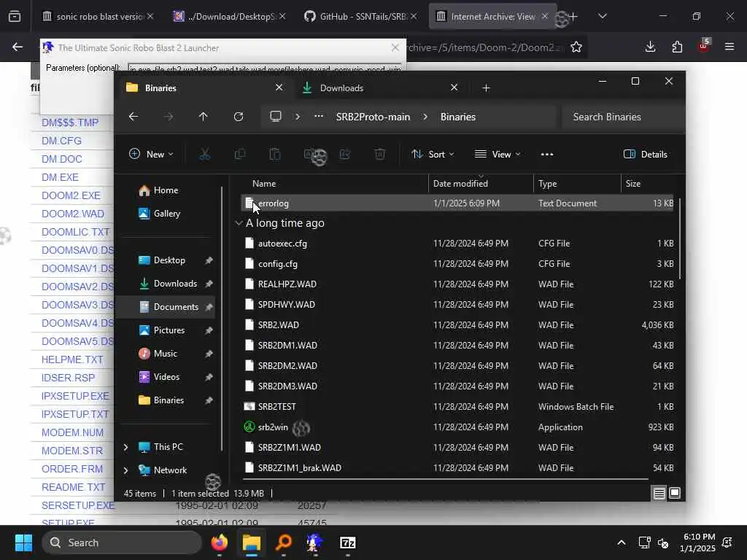Expand This PC in navigation pane

[x=125, y=447]
